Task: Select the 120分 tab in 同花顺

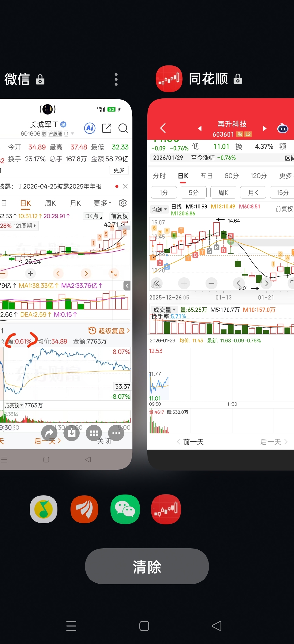Action: (x=259, y=176)
